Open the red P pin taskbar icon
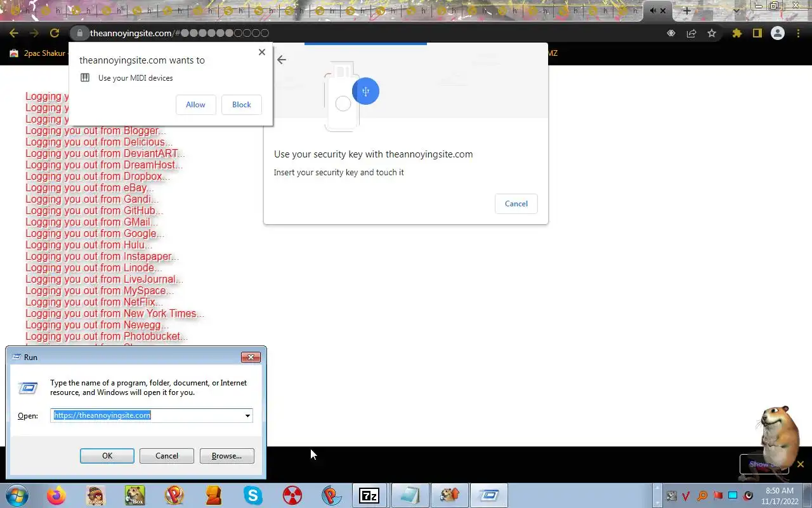Image resolution: width=812 pixels, height=508 pixels. point(331,495)
